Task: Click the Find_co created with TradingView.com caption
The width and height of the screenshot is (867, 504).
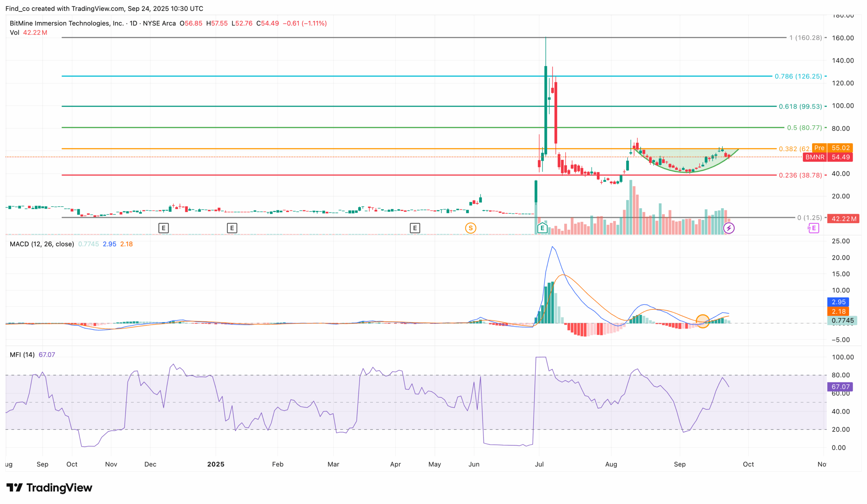Action: [x=104, y=8]
